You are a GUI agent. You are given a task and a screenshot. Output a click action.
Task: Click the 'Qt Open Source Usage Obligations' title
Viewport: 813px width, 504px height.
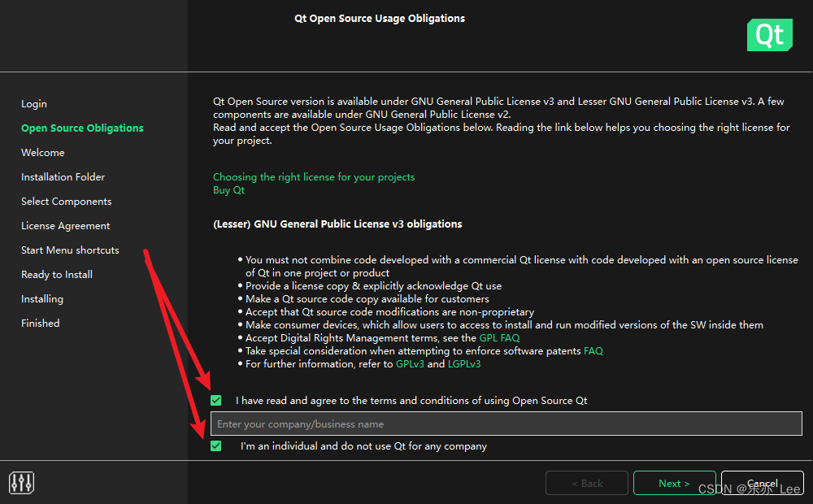[380, 18]
